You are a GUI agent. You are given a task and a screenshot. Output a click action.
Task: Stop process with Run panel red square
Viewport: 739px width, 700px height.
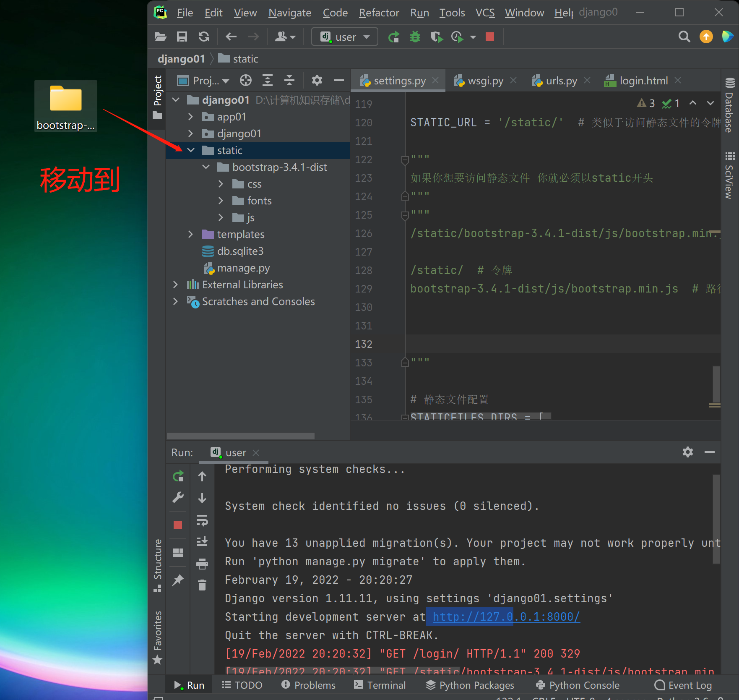pos(178,525)
